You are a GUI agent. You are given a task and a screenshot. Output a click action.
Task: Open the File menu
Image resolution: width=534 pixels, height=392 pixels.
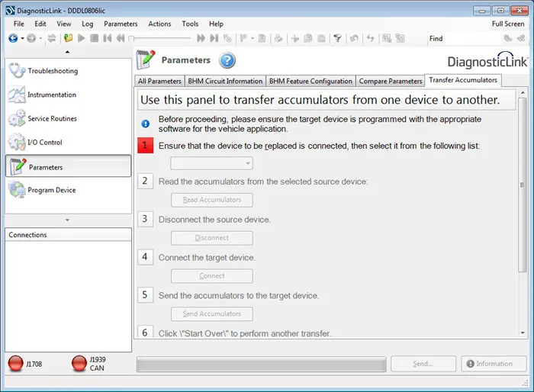point(19,24)
